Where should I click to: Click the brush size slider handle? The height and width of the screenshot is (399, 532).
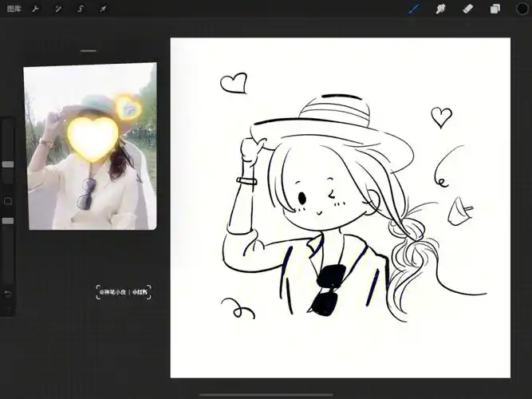pyautogui.click(x=8, y=164)
